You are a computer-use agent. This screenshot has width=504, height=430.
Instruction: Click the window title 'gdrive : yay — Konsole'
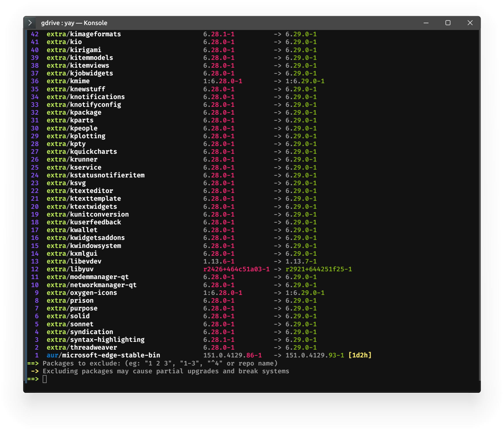click(x=74, y=23)
